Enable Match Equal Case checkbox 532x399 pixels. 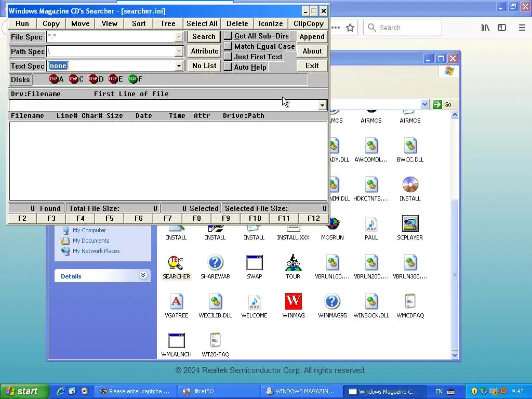coord(228,46)
